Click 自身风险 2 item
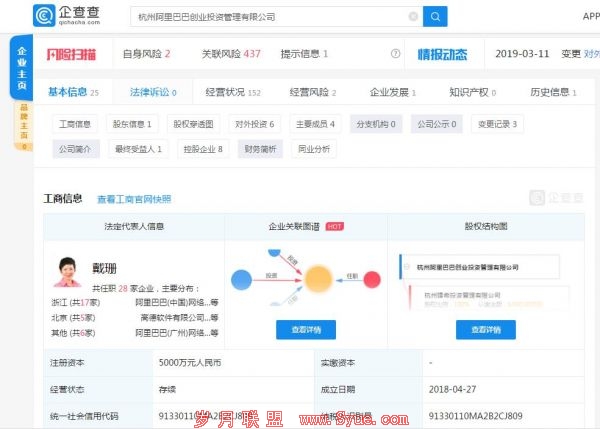This screenshot has width=600, height=429. click(x=147, y=54)
